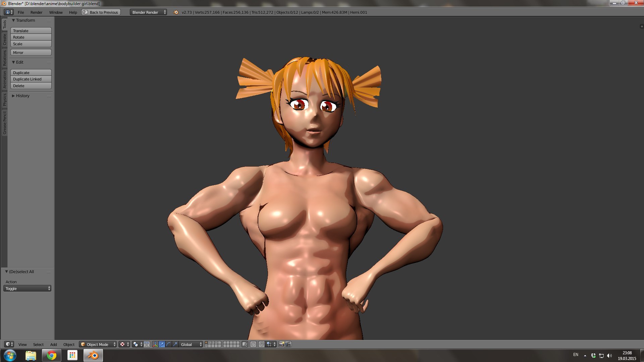Open the Blender Render engine dropdown

pyautogui.click(x=148, y=12)
